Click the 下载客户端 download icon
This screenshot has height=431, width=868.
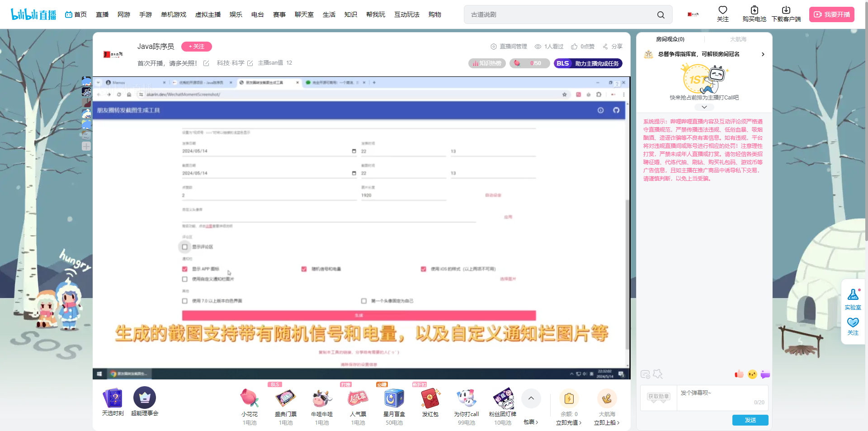coord(786,10)
